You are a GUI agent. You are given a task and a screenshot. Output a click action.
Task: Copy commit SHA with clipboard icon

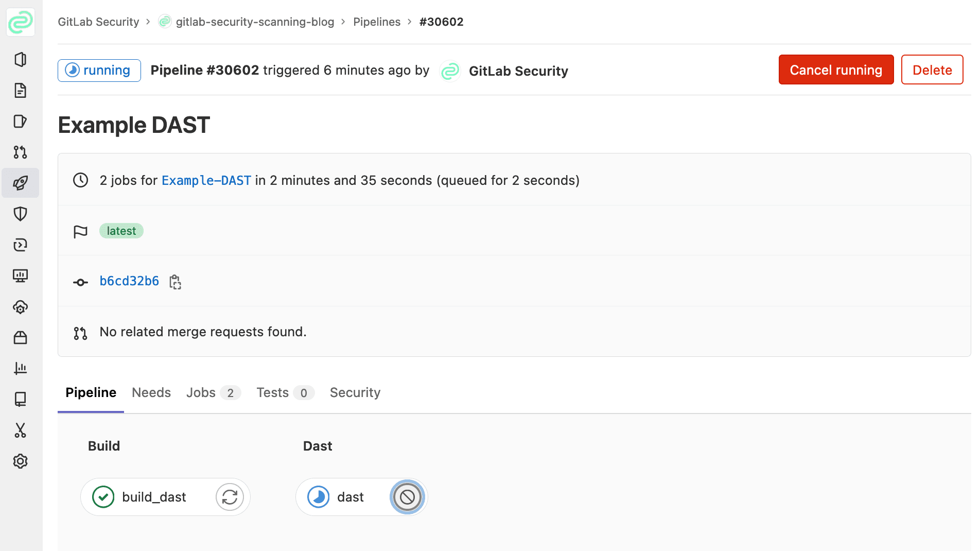[175, 282]
